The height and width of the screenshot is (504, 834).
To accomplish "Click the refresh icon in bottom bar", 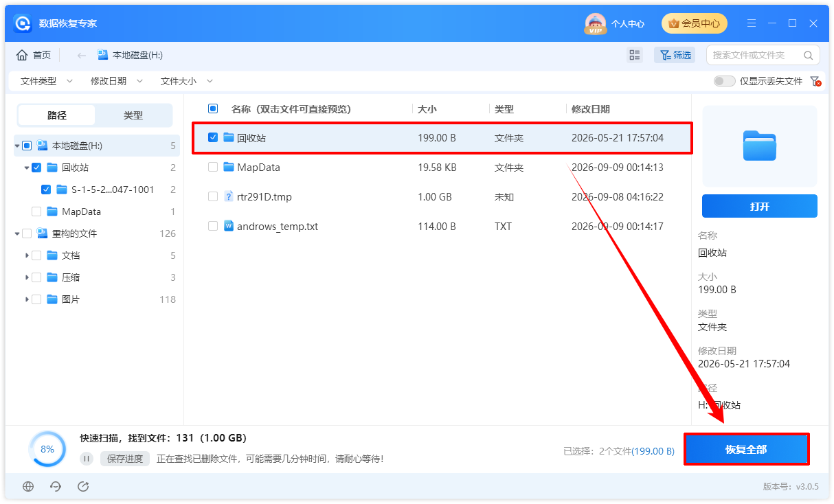I will 56,486.
